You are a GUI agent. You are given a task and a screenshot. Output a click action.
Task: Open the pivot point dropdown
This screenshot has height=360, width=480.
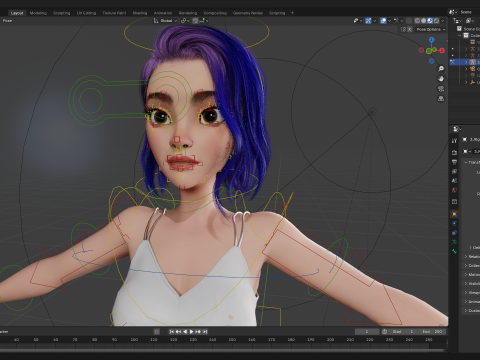pyautogui.click(x=185, y=21)
